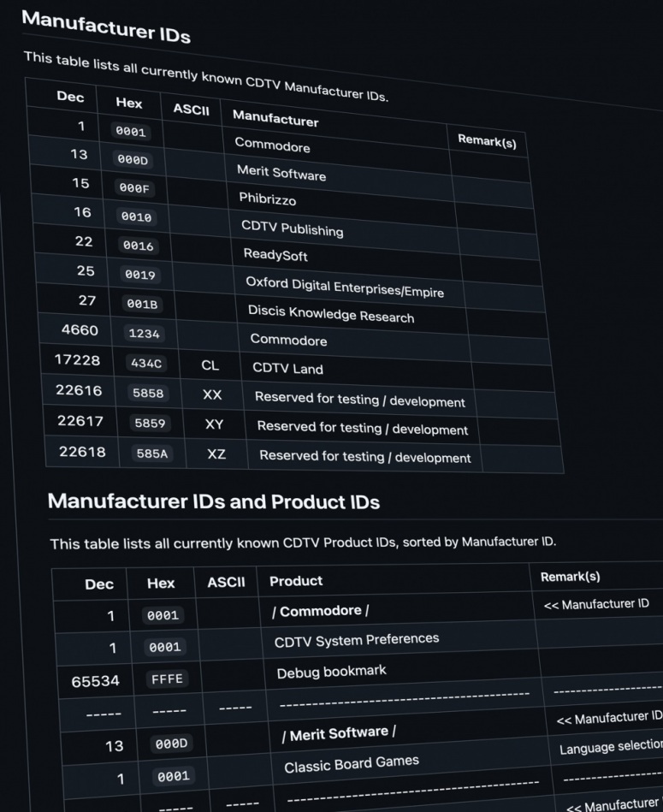
Task: Select the 'Product' column header
Action: click(296, 581)
